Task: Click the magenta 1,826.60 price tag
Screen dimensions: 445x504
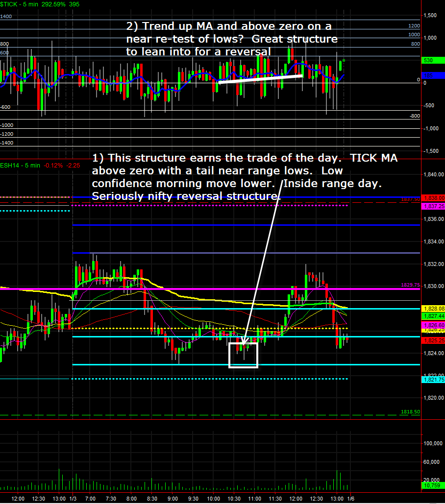Action: click(433, 325)
